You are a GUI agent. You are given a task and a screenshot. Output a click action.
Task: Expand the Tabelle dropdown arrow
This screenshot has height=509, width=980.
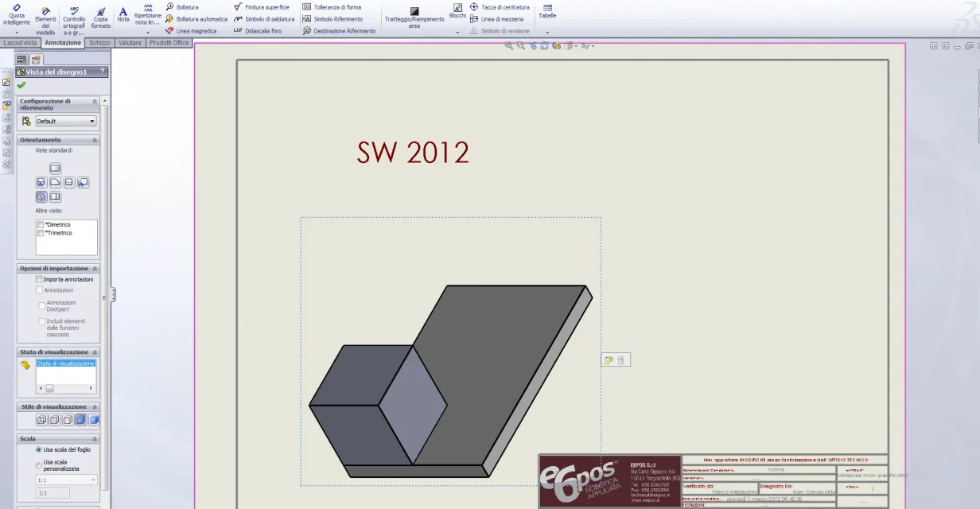coord(547,33)
